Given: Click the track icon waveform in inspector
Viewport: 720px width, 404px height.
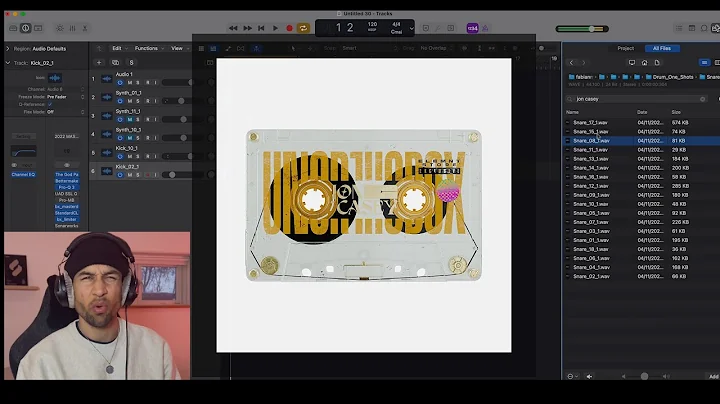Looking at the screenshot, I should tap(55, 78).
